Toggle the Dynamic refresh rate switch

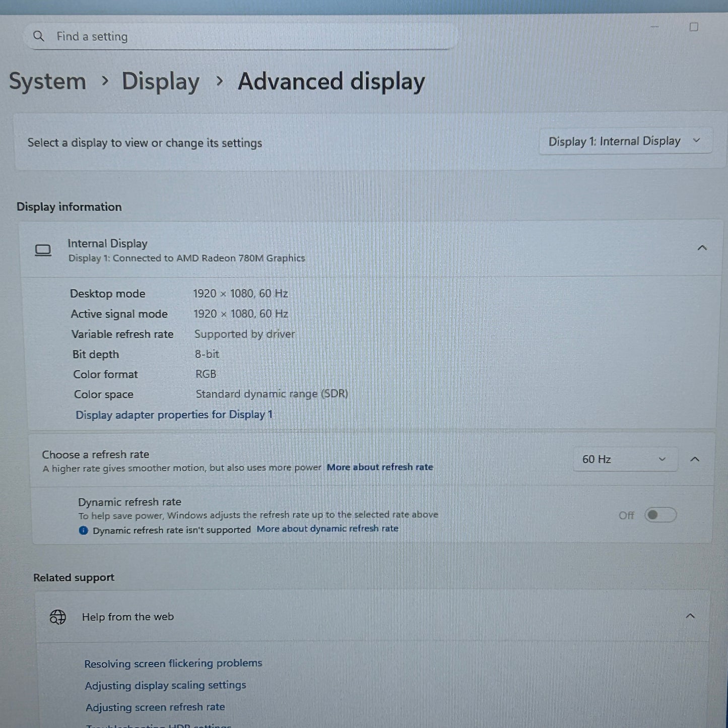tap(660, 514)
